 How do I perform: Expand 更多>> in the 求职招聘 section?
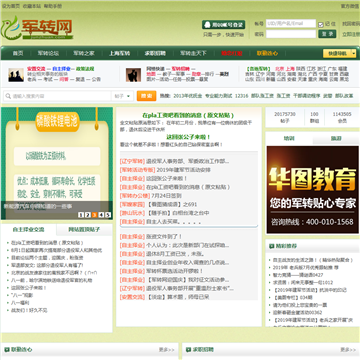tap(348, 349)
